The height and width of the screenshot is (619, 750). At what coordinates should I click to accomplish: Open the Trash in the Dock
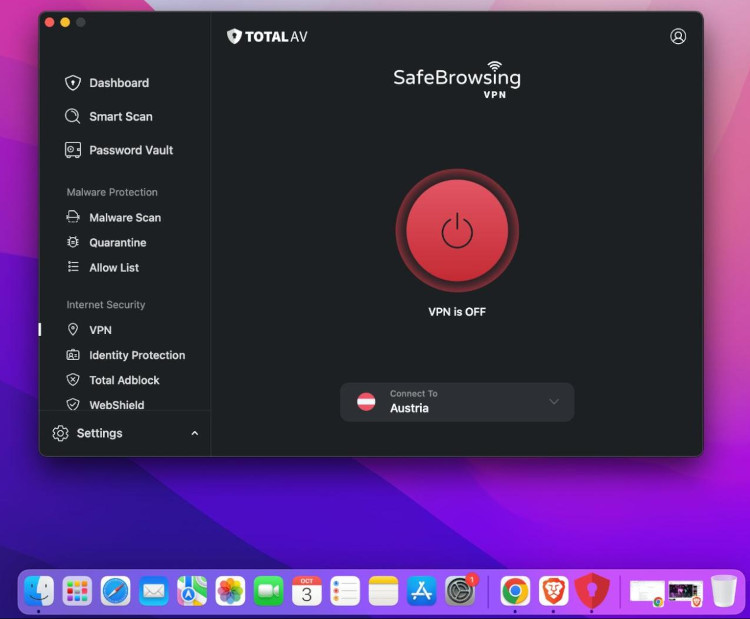click(x=724, y=591)
